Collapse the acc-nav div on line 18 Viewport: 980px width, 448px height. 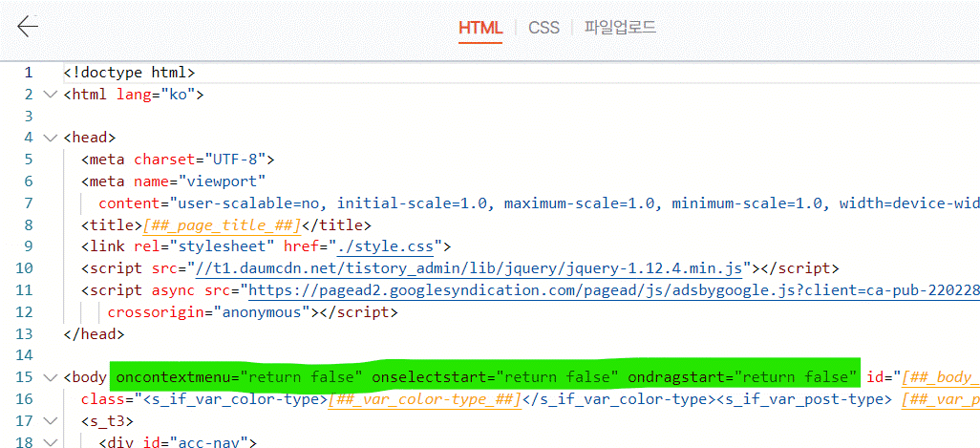pos(50,443)
